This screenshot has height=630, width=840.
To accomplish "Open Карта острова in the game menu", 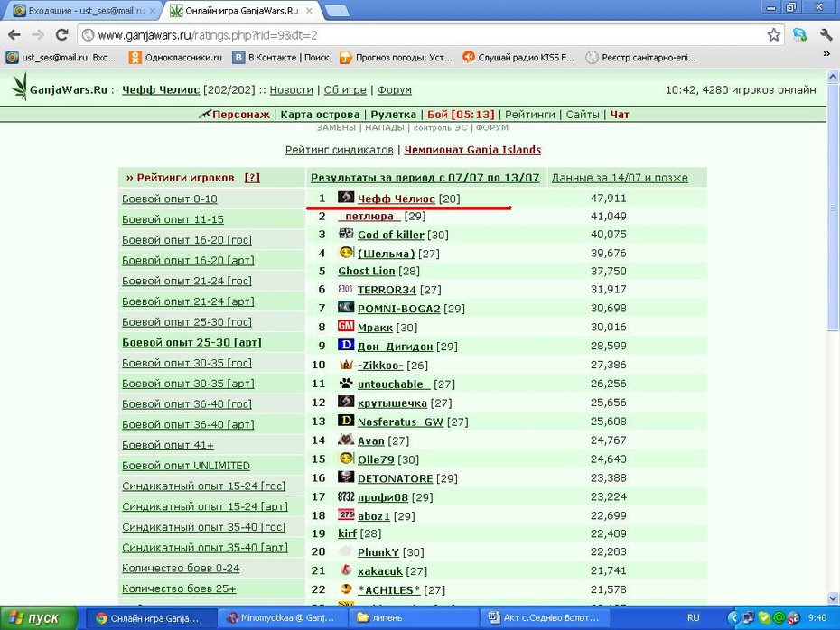I will pyautogui.click(x=320, y=115).
